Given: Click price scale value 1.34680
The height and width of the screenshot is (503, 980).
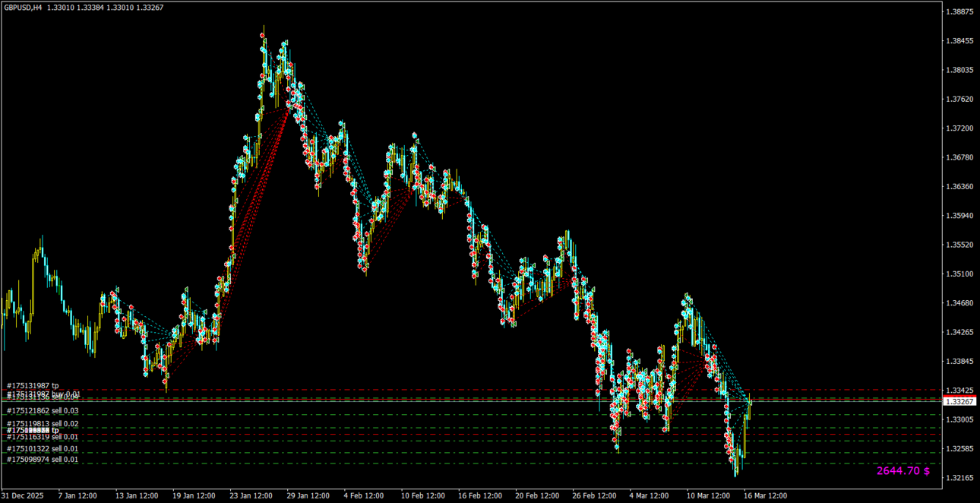Looking at the screenshot, I should coord(960,303).
